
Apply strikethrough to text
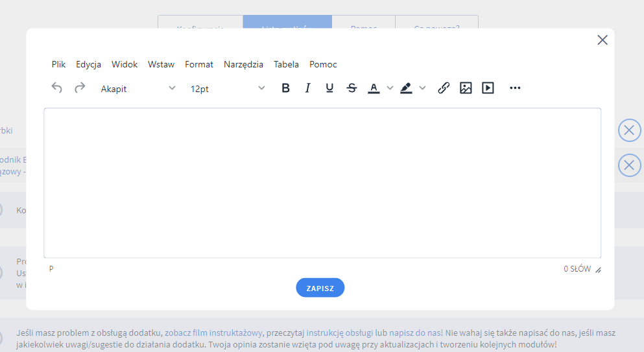(352, 88)
